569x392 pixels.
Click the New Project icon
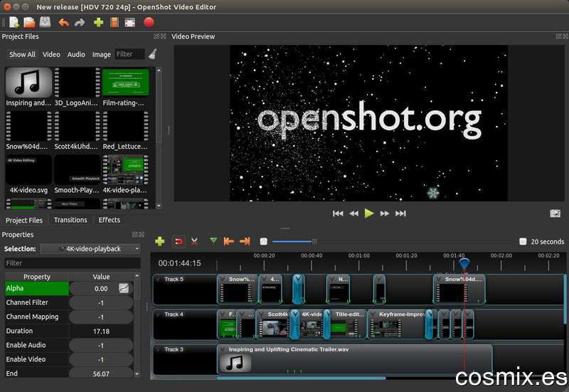pyautogui.click(x=14, y=23)
